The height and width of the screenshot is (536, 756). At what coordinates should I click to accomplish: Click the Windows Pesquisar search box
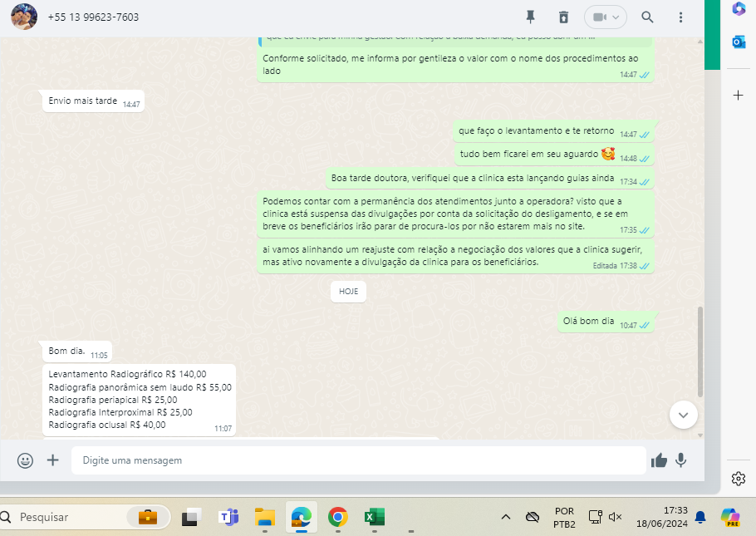[x=86, y=517]
